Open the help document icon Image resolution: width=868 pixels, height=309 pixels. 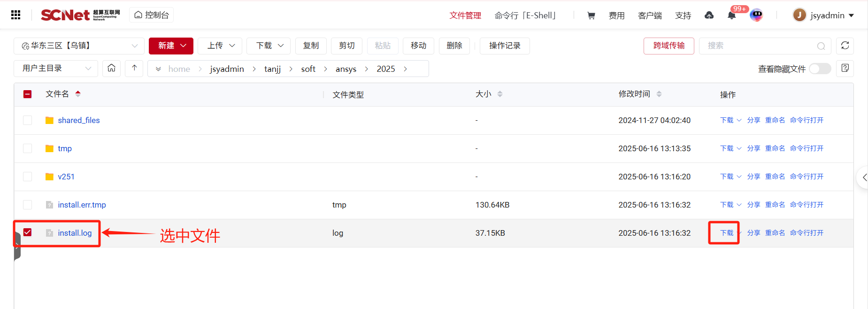click(845, 68)
